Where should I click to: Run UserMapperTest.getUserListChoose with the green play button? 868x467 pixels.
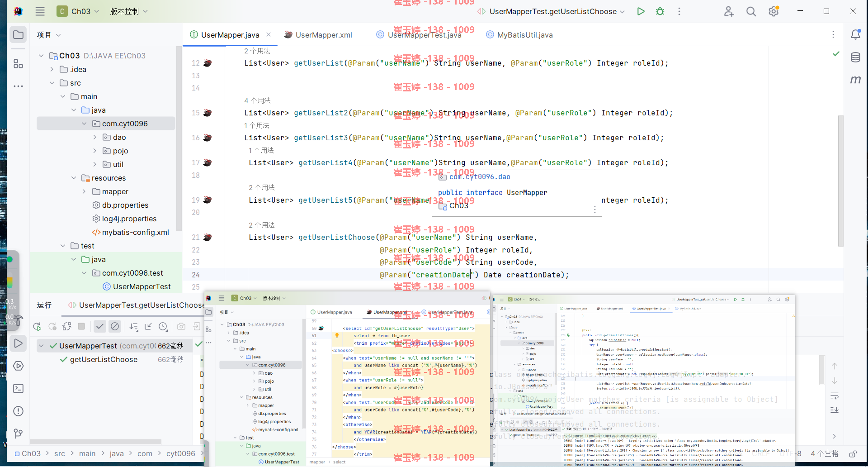(x=641, y=11)
